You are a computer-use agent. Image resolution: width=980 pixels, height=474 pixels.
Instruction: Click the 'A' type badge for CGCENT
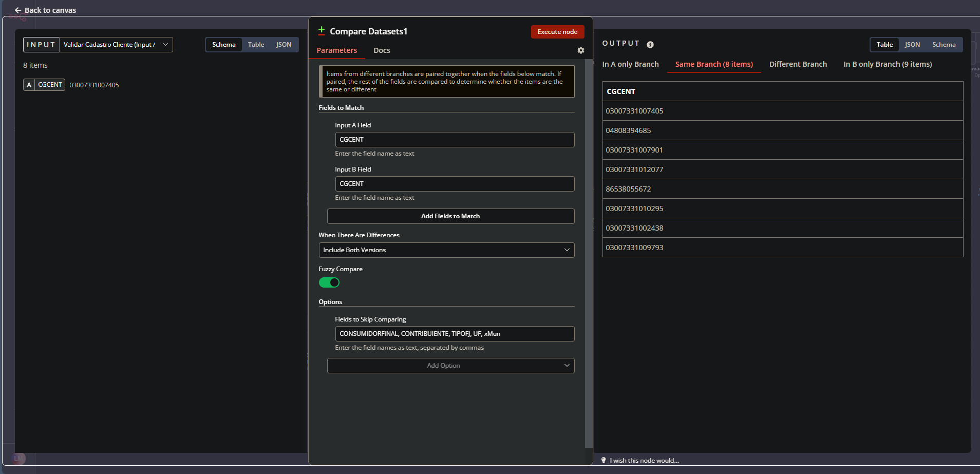pos(29,85)
